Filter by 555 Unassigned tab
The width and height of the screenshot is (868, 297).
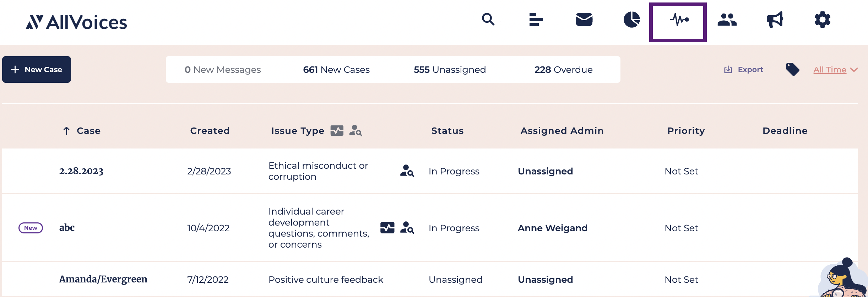(x=450, y=70)
